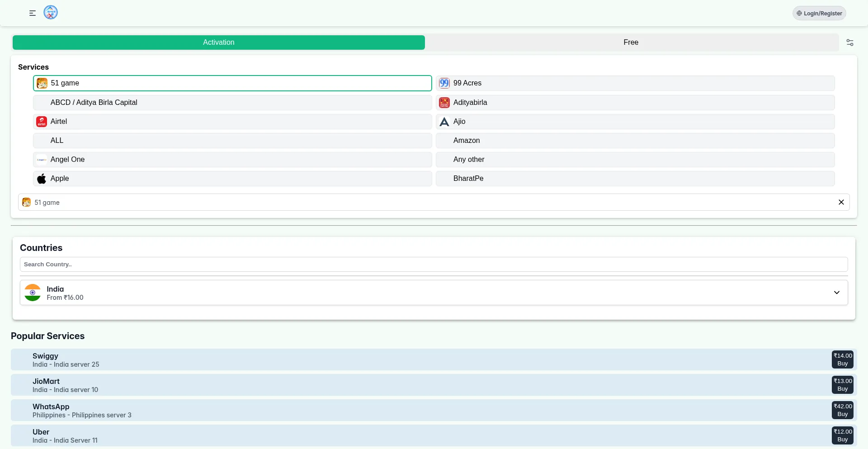
Task: Click the Airtel service label
Action: [59, 122]
